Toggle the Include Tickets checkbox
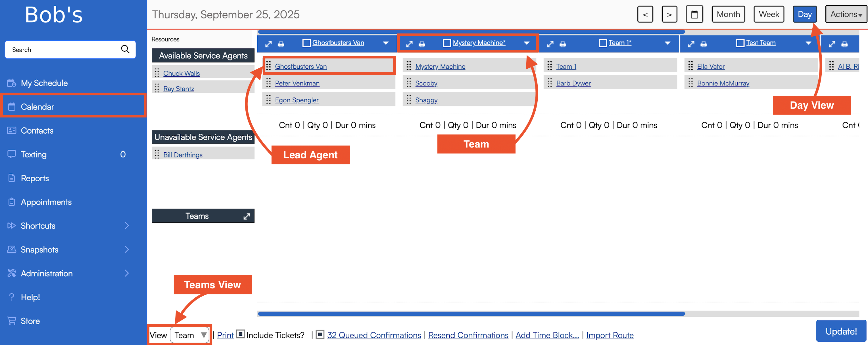868x345 pixels. (x=240, y=334)
